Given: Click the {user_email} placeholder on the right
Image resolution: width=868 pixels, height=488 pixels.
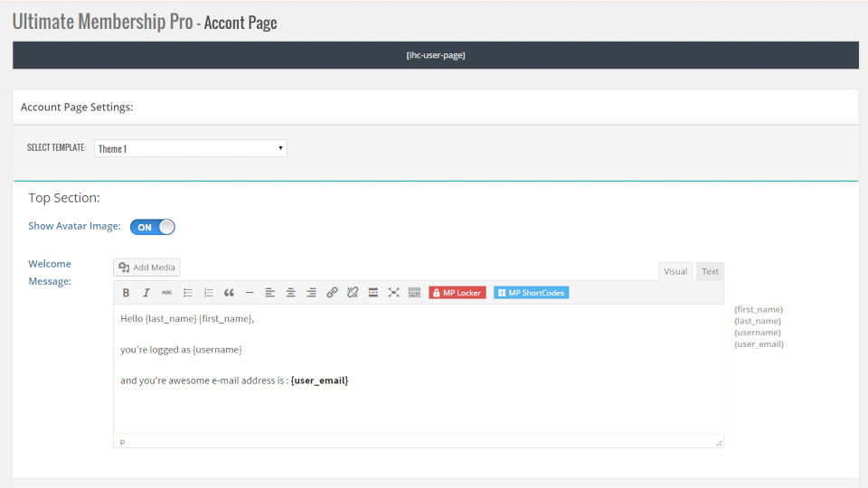Looking at the screenshot, I should [x=759, y=344].
